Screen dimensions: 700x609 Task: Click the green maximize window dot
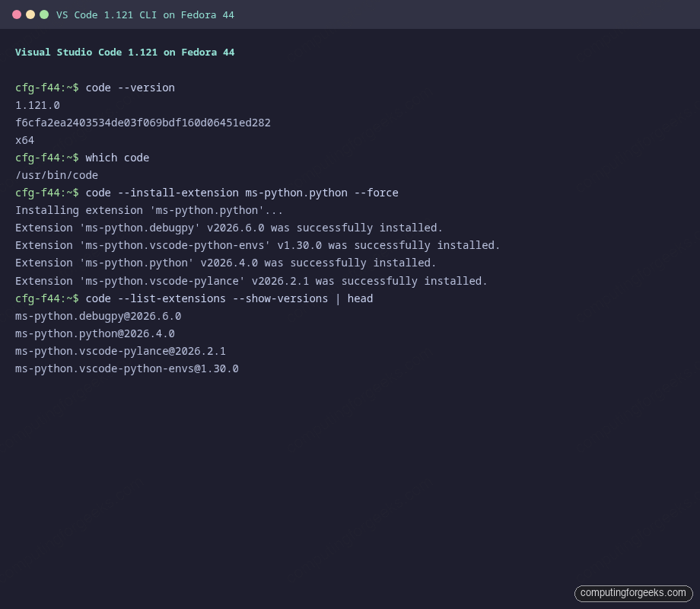[x=44, y=14]
